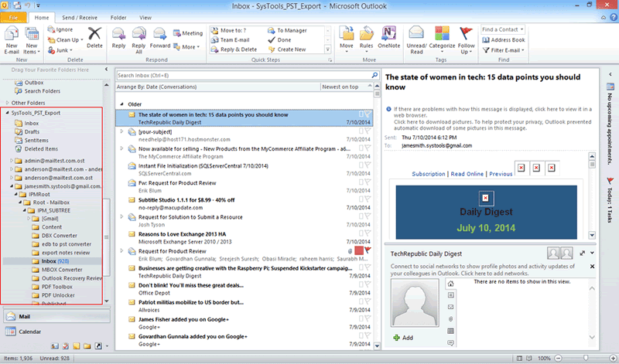Open Filter E-mail dropdown
Viewport: 619px width, 364px height.
pyautogui.click(x=504, y=50)
